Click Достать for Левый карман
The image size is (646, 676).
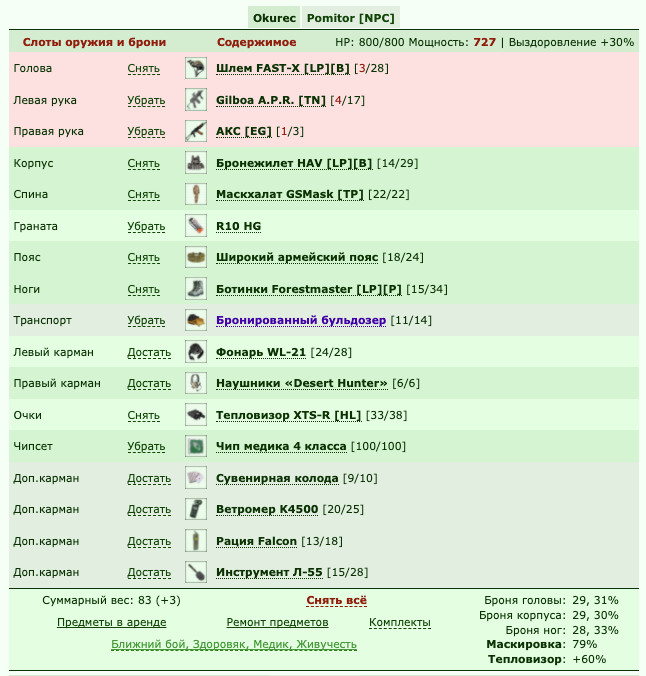point(149,352)
